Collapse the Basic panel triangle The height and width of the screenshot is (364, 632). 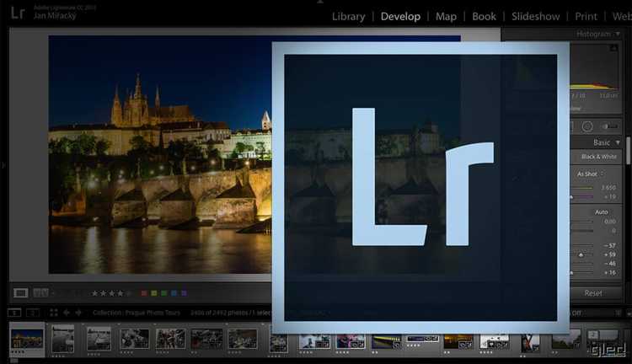(618, 142)
